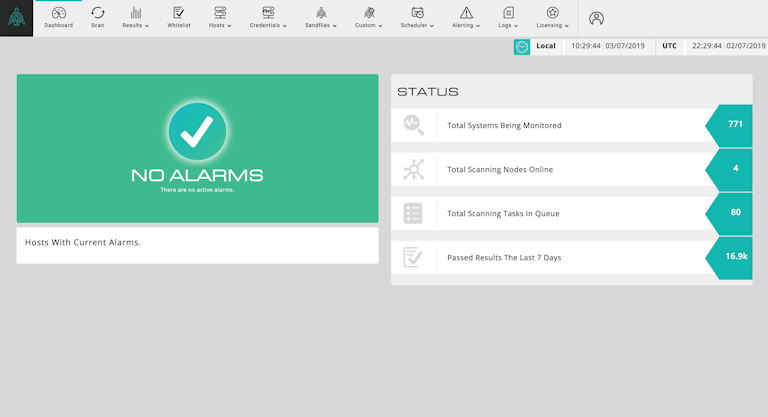Expand the Scheduler dropdown arrow
Image resolution: width=768 pixels, height=417 pixels.
(x=432, y=26)
